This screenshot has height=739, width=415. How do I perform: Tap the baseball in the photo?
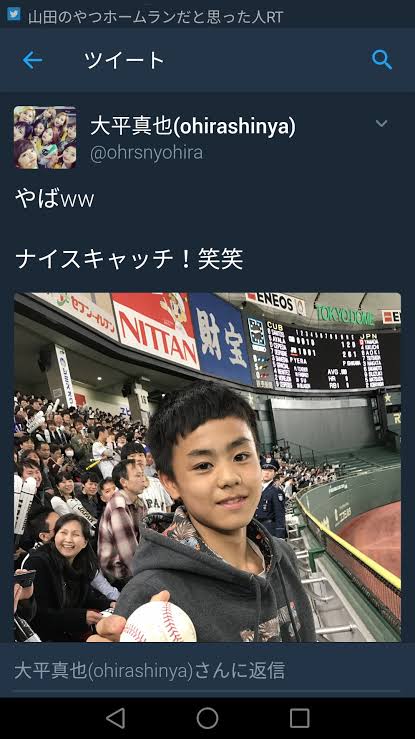pos(158,622)
